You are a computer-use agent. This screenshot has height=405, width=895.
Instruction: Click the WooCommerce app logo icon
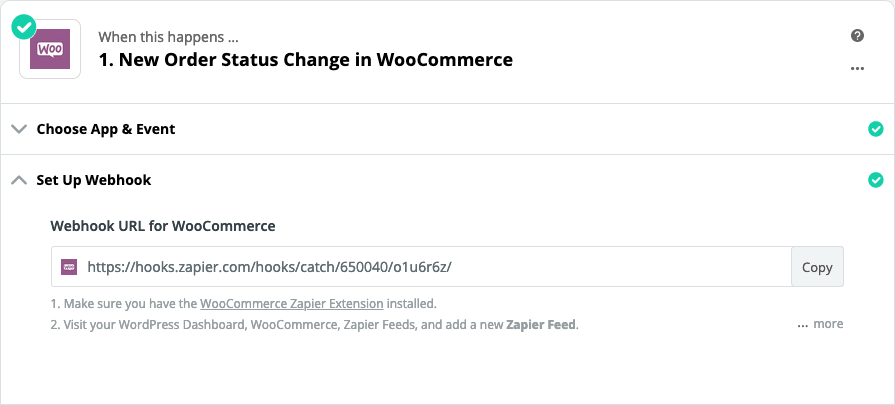50,49
